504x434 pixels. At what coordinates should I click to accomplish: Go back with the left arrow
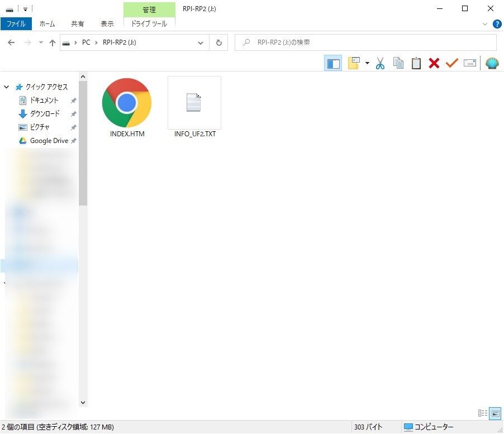coord(11,42)
